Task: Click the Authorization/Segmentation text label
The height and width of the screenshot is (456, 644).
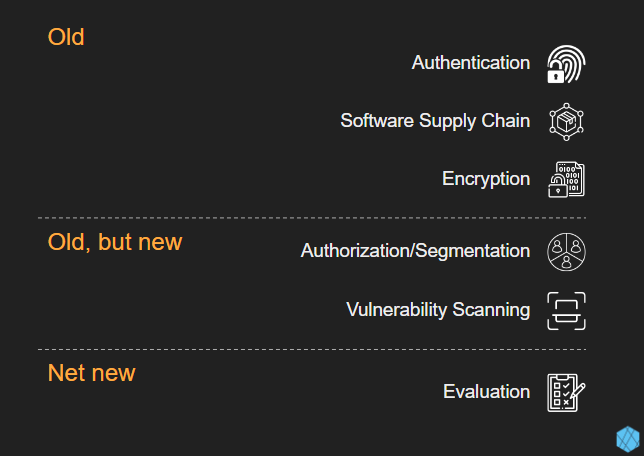Action: [415, 251]
